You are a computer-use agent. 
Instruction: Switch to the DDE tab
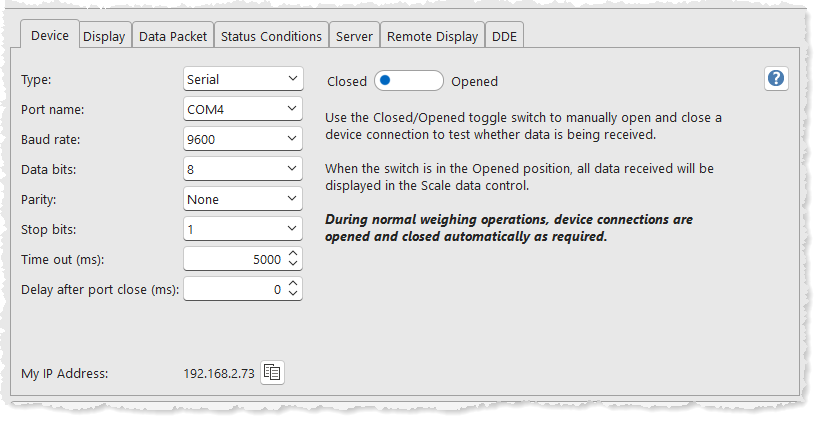pyautogui.click(x=505, y=37)
